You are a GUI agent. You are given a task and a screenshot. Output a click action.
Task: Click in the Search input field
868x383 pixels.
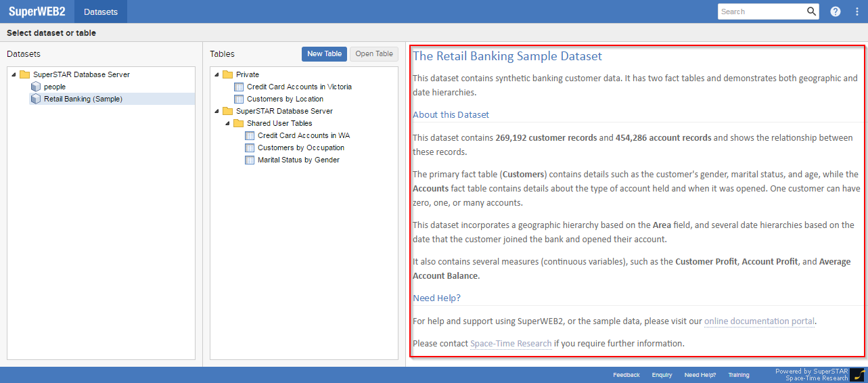coord(761,12)
